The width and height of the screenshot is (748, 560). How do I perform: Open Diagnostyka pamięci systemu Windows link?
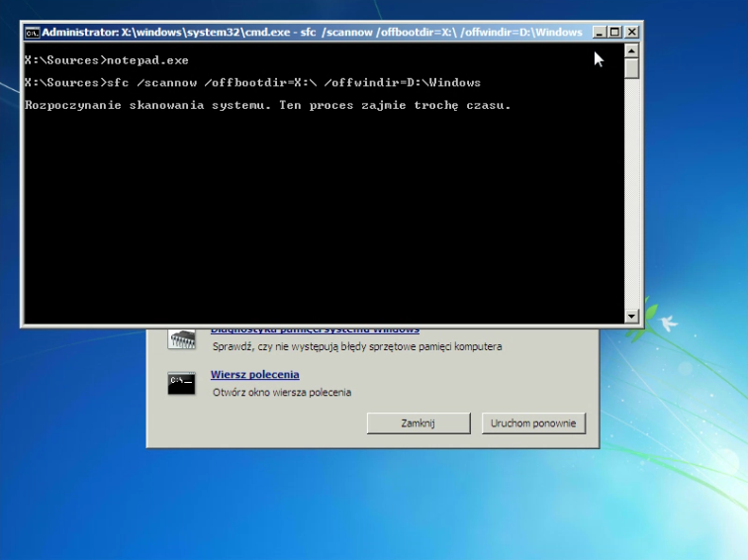pos(315,330)
